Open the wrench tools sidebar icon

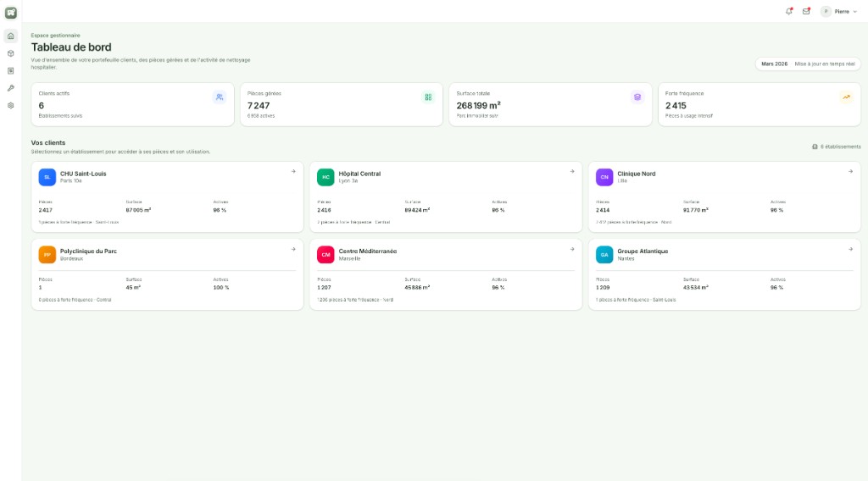pos(10,88)
